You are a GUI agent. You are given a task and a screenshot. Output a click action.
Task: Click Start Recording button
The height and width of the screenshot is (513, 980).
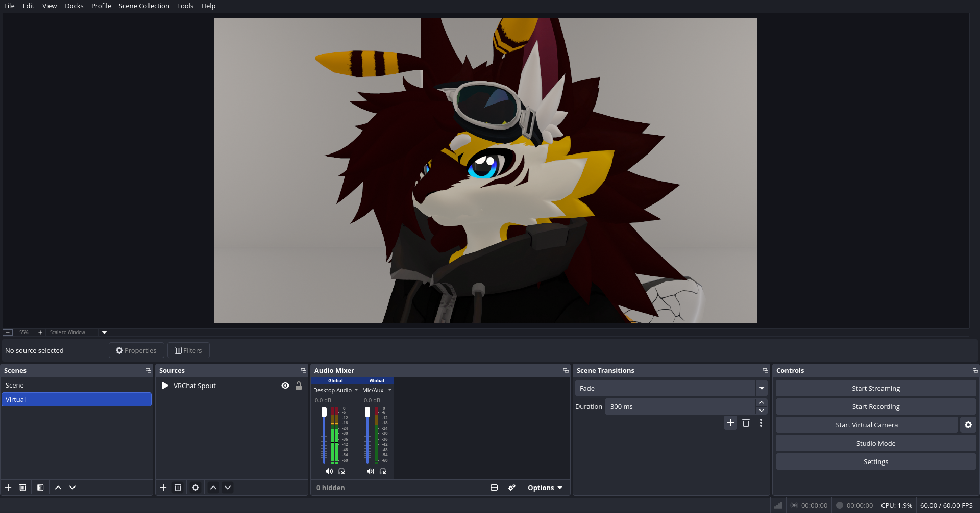(876, 406)
